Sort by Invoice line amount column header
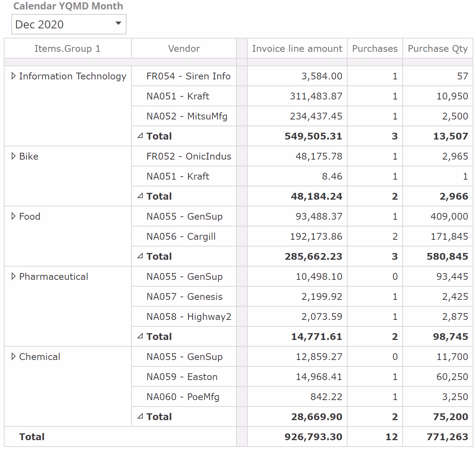Screen dimensions: 476x450 pyautogui.click(x=297, y=49)
